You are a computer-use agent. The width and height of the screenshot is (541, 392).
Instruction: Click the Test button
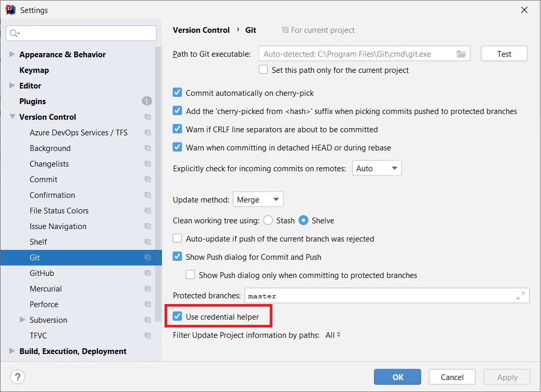click(x=504, y=54)
